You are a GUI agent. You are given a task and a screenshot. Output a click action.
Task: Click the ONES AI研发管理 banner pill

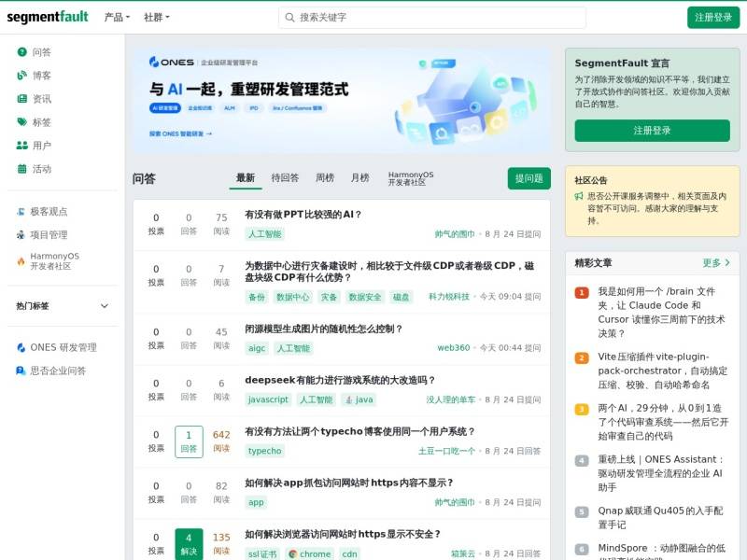tap(165, 108)
